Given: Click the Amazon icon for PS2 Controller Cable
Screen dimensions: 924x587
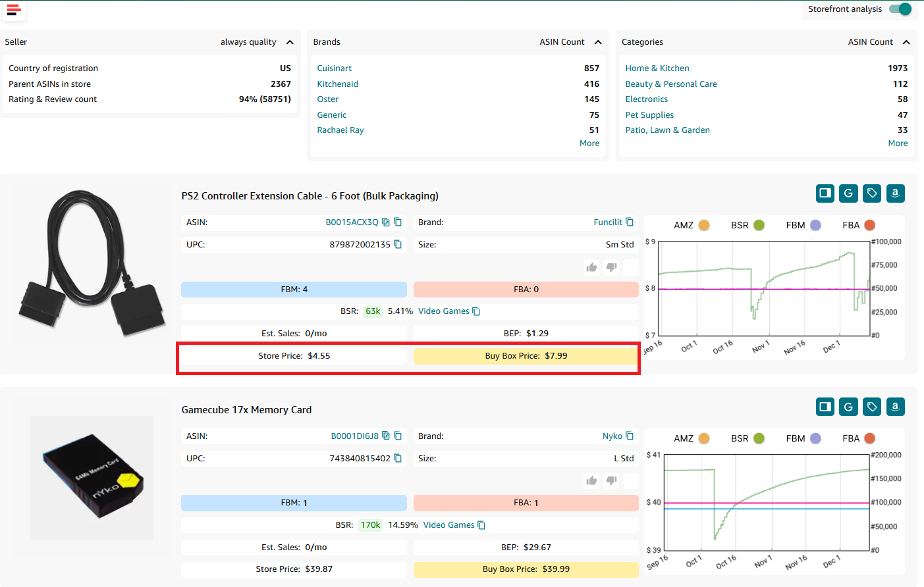Looking at the screenshot, I should pyautogui.click(x=895, y=193).
